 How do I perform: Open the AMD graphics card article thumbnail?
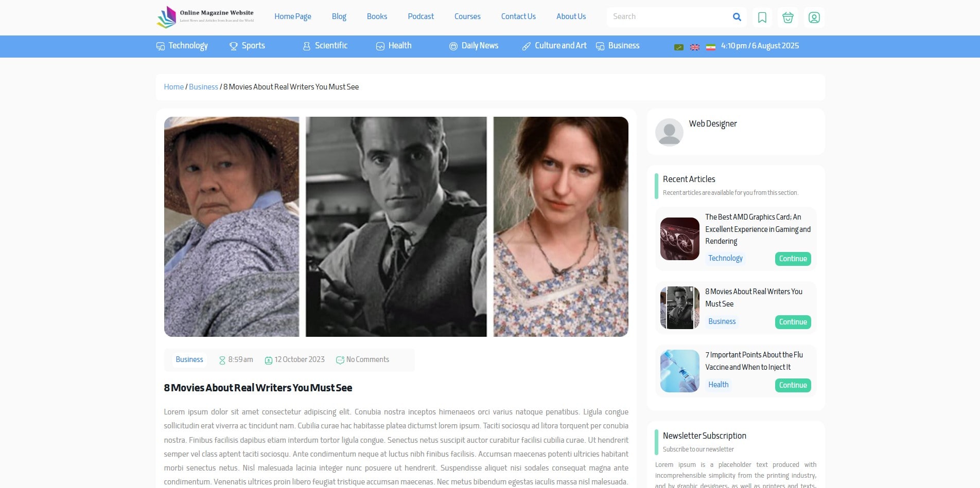pos(679,239)
